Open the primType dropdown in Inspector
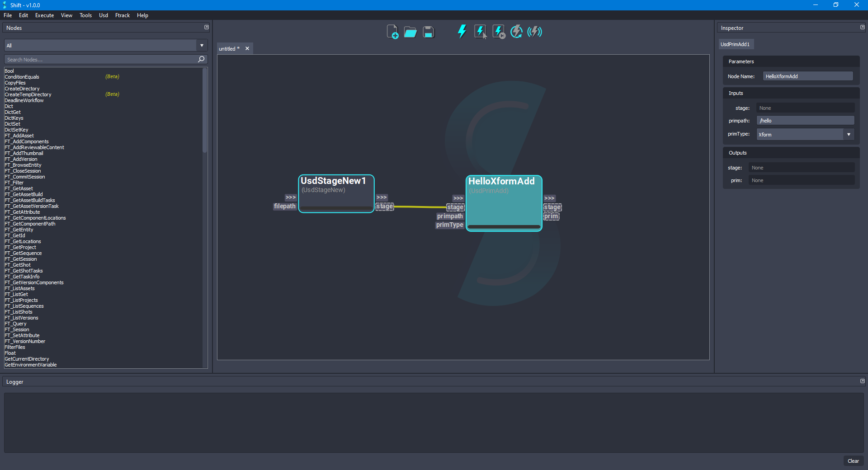This screenshot has width=868, height=470. pyautogui.click(x=849, y=134)
